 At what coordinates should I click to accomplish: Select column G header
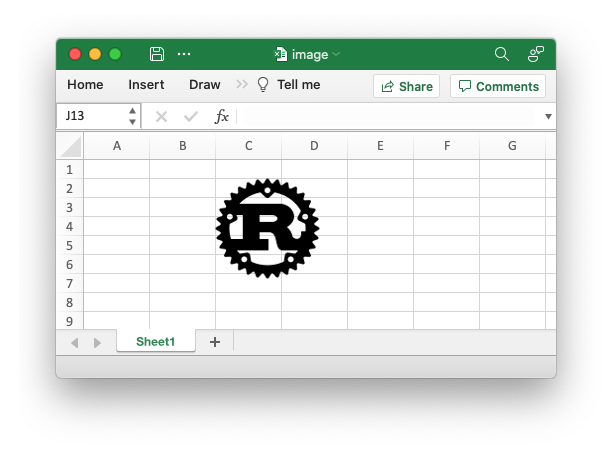click(512, 146)
